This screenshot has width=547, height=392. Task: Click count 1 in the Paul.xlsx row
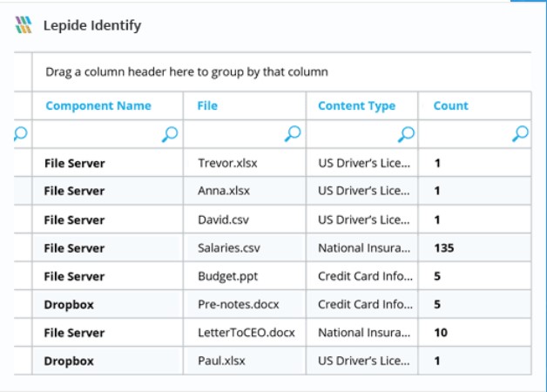(x=437, y=361)
